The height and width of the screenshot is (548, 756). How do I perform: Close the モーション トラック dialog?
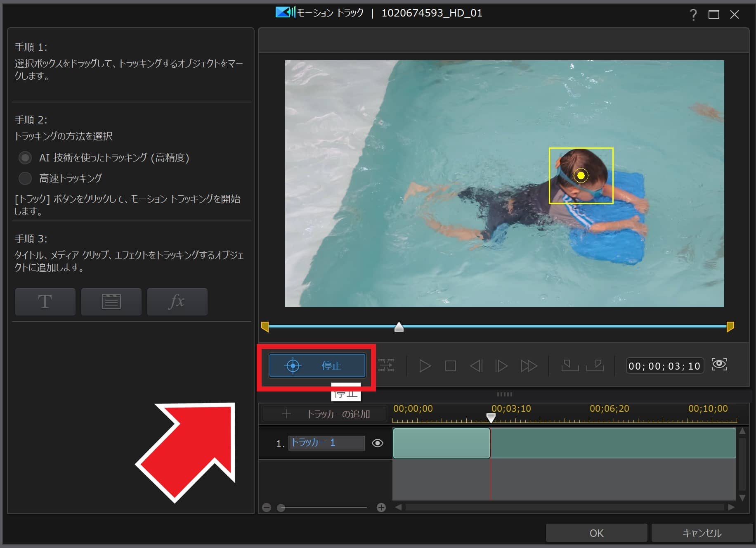pyautogui.click(x=735, y=15)
